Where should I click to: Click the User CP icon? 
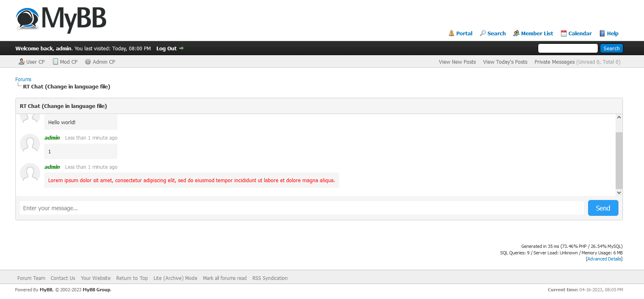[x=21, y=62]
